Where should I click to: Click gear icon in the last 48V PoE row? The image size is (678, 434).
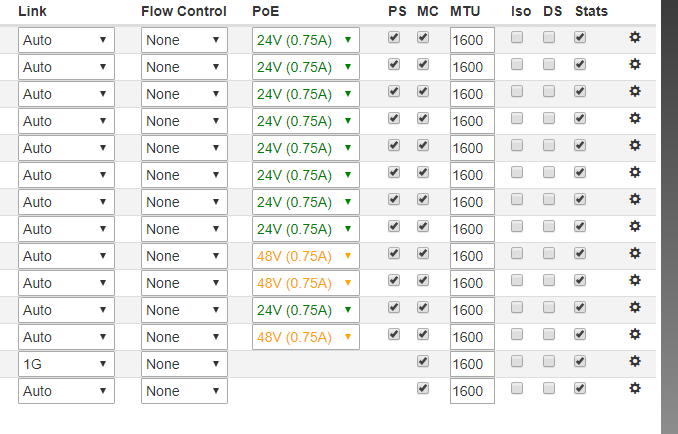coord(634,334)
